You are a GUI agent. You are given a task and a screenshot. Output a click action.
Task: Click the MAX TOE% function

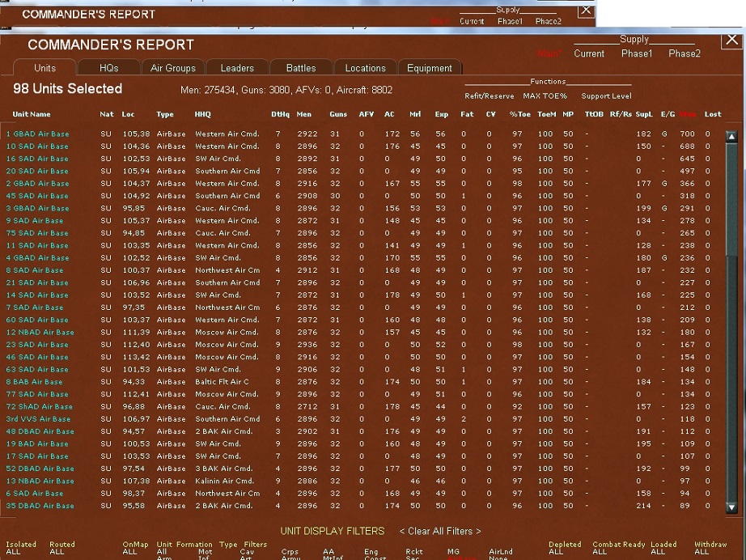[x=545, y=96]
